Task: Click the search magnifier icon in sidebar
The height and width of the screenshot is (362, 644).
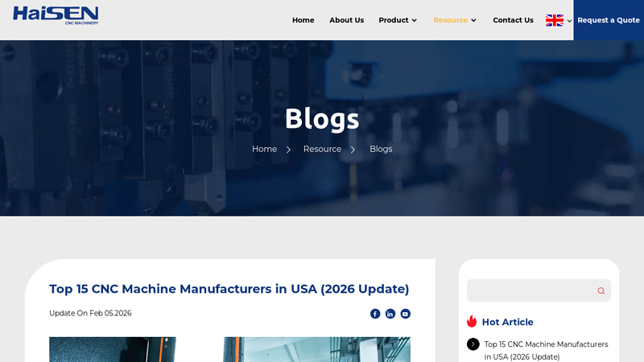Action: [601, 291]
